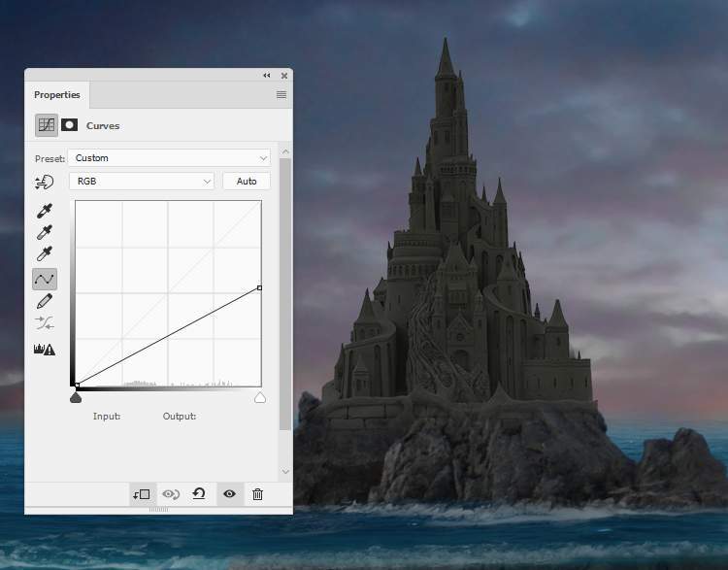Screen dimensions: 728x570
Task: Select the upper-right curve control point
Action: coord(259,288)
